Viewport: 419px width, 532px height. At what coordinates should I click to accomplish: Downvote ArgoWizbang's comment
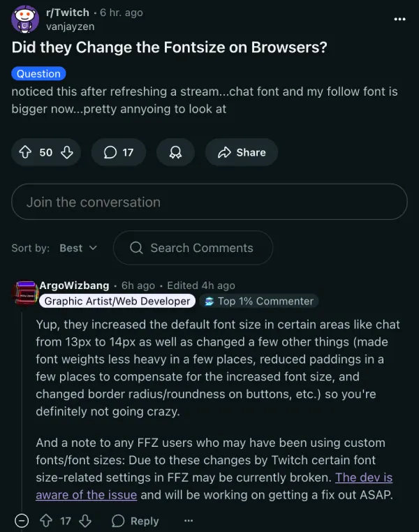tap(86, 521)
